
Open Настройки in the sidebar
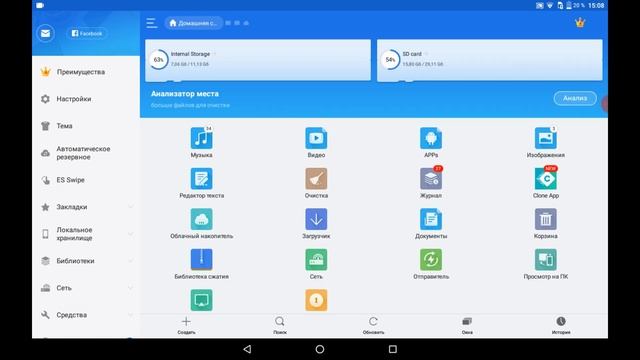click(86, 99)
